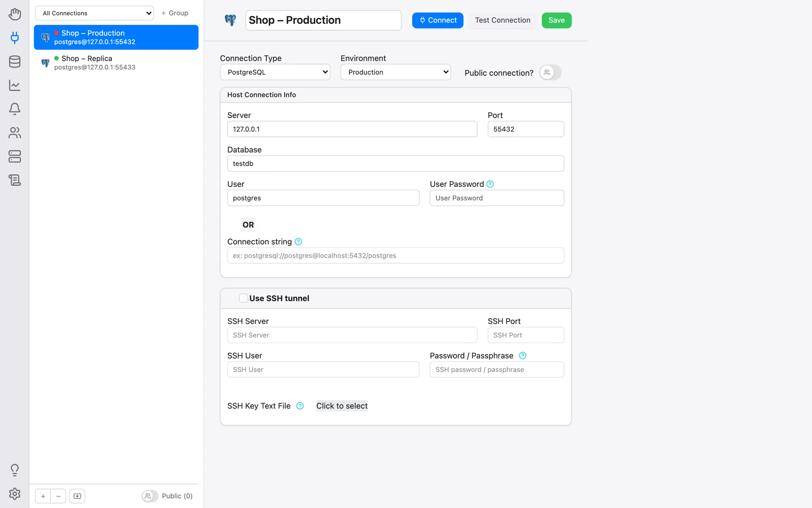Viewport: 812px width, 508px height.
Task: Click the SSH Key Text File help icon
Action: [300, 406]
